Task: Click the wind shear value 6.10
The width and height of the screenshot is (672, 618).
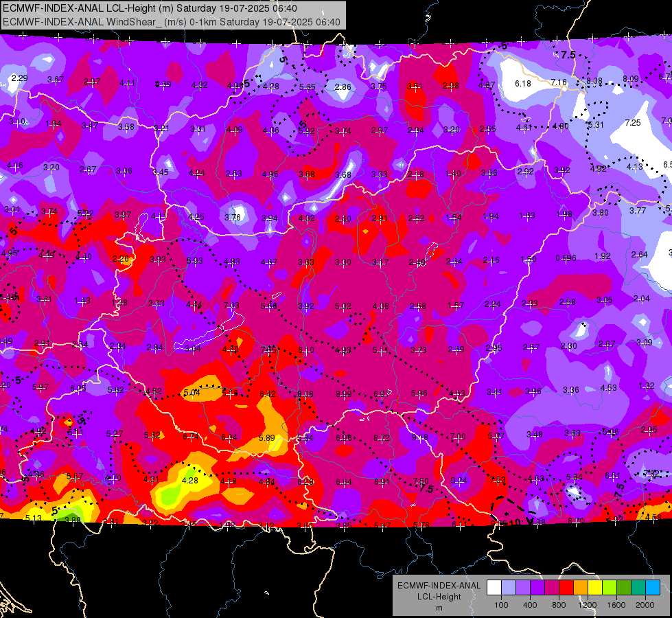Action: coord(306,350)
